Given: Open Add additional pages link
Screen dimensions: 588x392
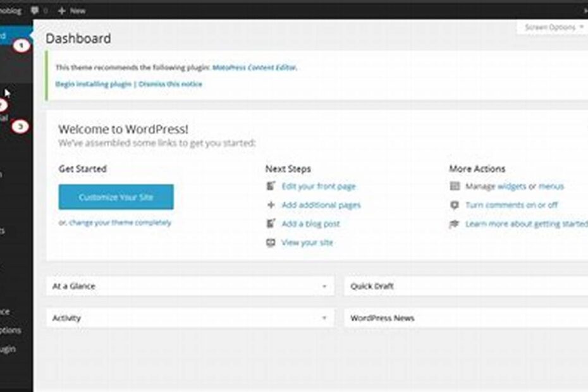Looking at the screenshot, I should [x=321, y=205].
